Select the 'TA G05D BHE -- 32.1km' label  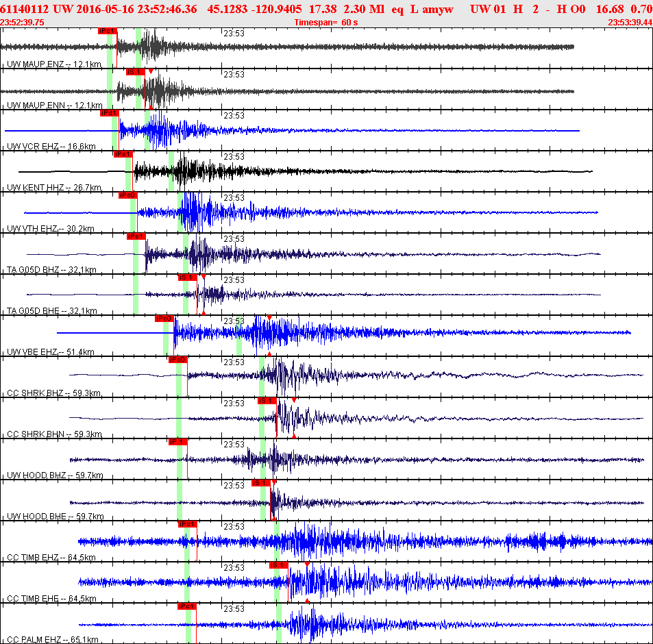pos(52,311)
